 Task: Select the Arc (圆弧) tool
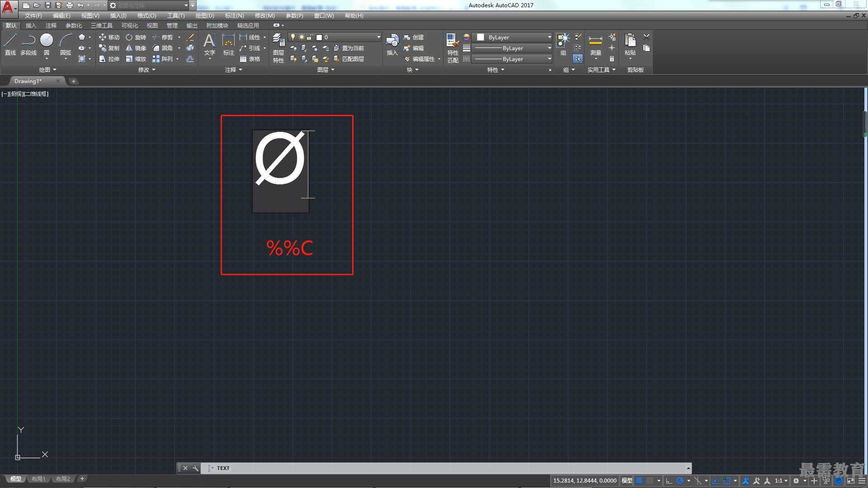[x=66, y=45]
